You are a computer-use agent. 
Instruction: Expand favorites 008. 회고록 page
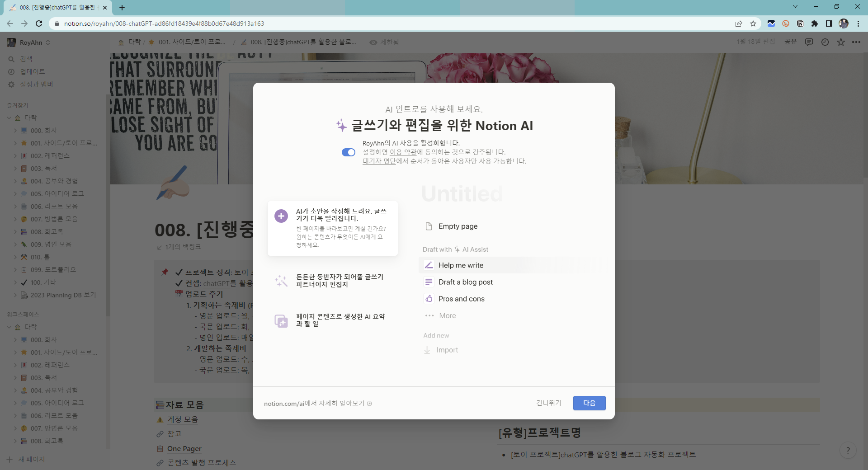(x=15, y=232)
